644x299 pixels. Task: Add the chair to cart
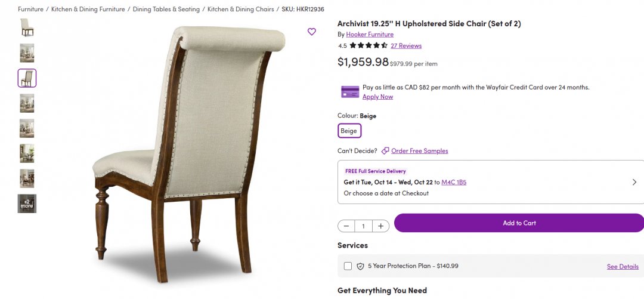(519, 223)
